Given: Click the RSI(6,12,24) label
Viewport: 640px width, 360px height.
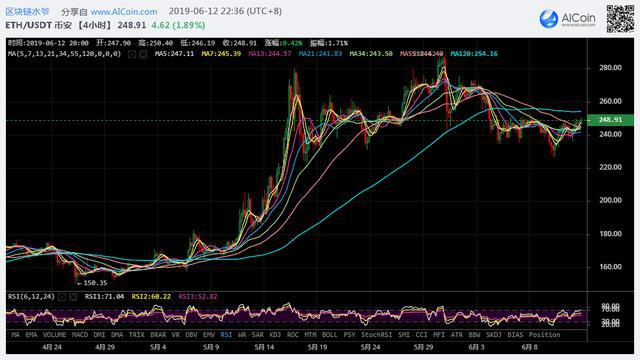Looking at the screenshot, I should (x=31, y=297).
